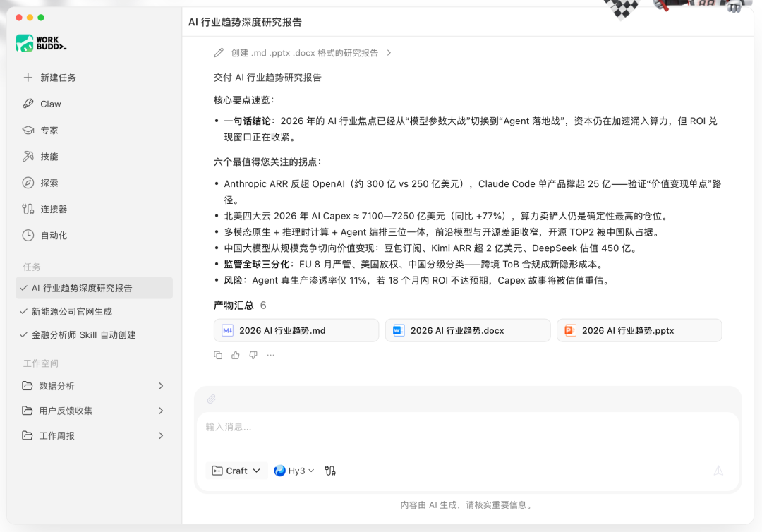Click the page title AI 行业趋势深度研究报告

(x=245, y=22)
